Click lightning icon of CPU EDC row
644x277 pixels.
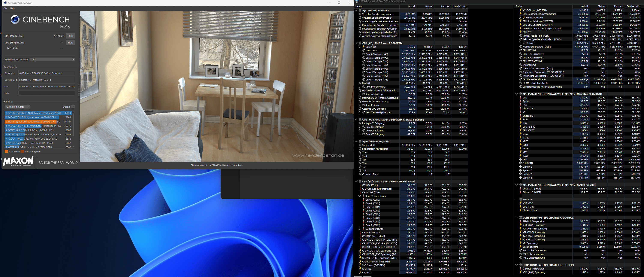(360, 273)
